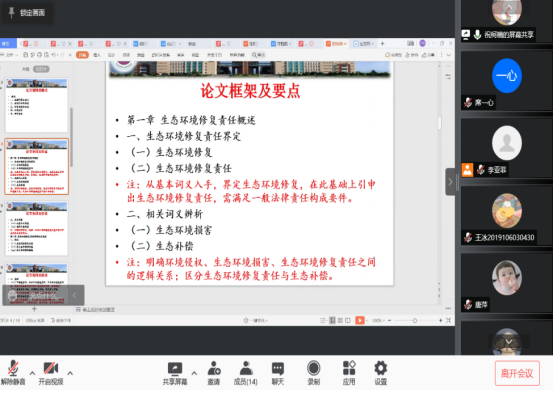
Task: Unmute microphone with 解除静音 button
Action: pyautogui.click(x=13, y=373)
